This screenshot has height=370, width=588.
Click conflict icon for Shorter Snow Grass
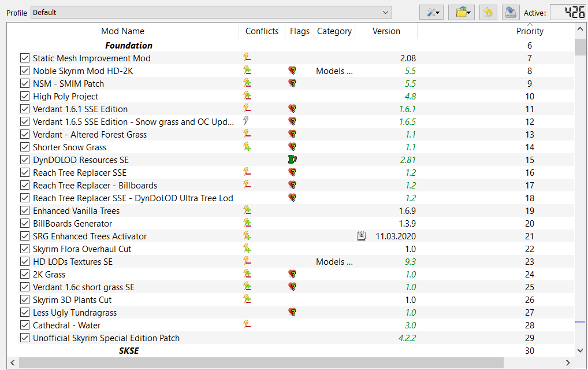[x=247, y=146]
